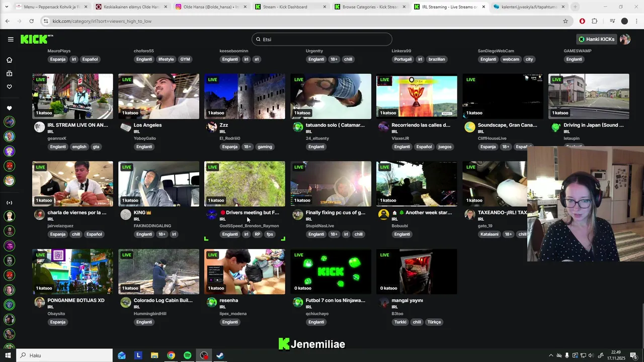Screen dimensions: 644x362
Task: Open Steam from the taskbar
Action: [x=220, y=355]
